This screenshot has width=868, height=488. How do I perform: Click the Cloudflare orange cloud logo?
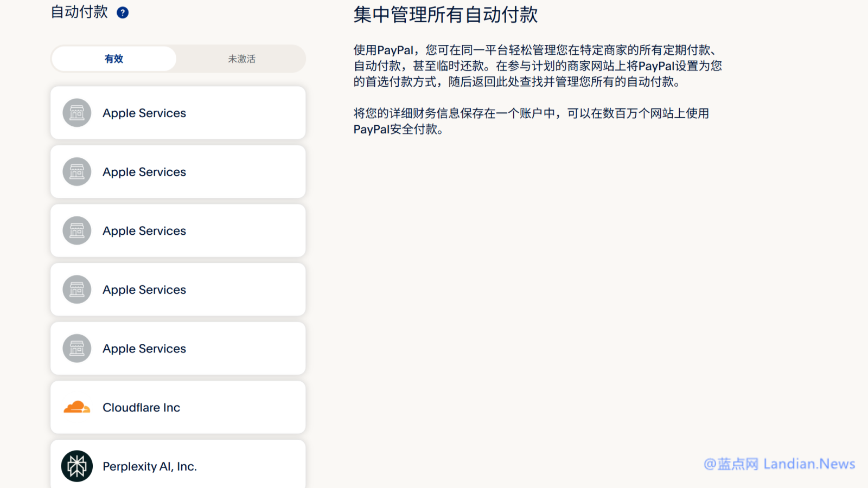(76, 407)
